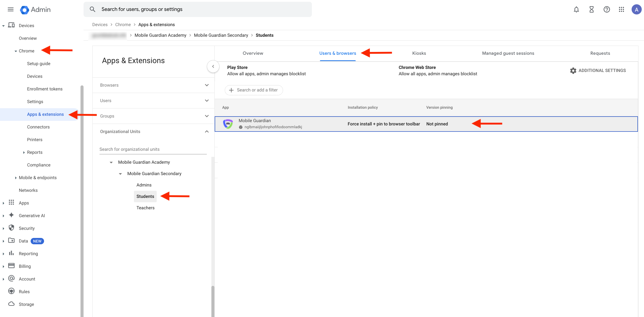
Task: Click the notifications bell icon
Action: pos(576,10)
